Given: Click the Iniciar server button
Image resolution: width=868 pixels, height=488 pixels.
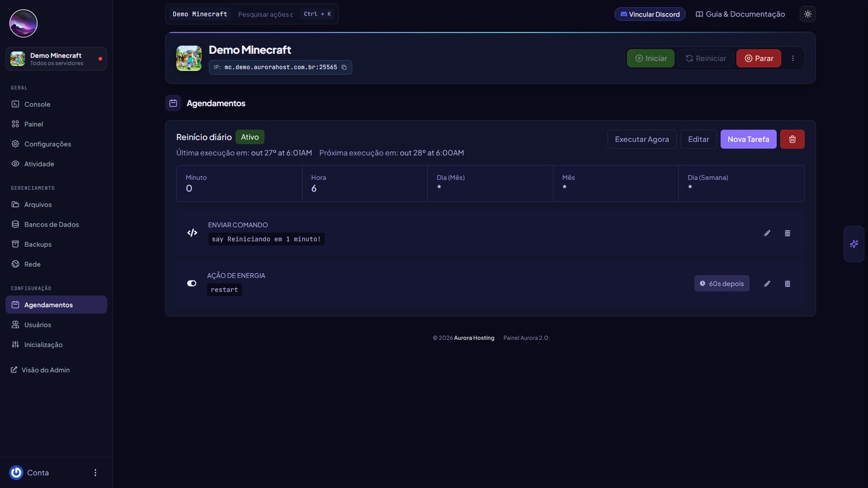Looking at the screenshot, I should coord(650,58).
